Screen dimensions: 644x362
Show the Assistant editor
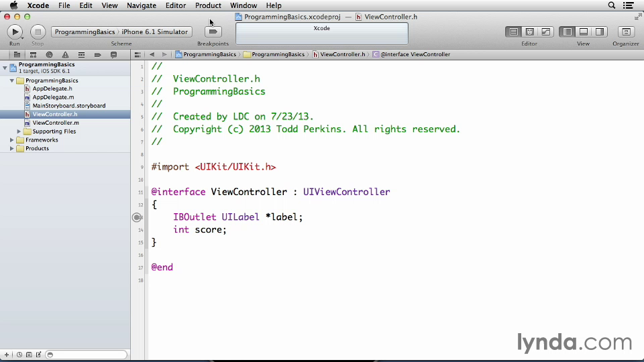tap(530, 32)
